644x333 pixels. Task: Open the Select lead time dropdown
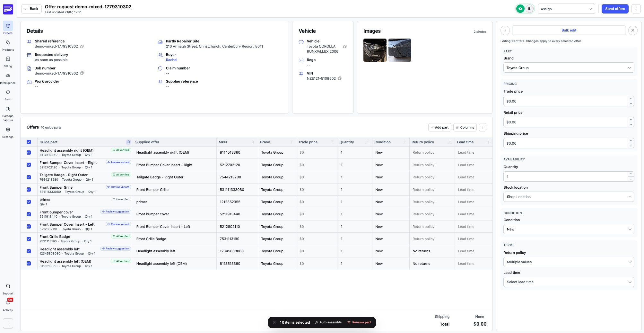[569, 282]
